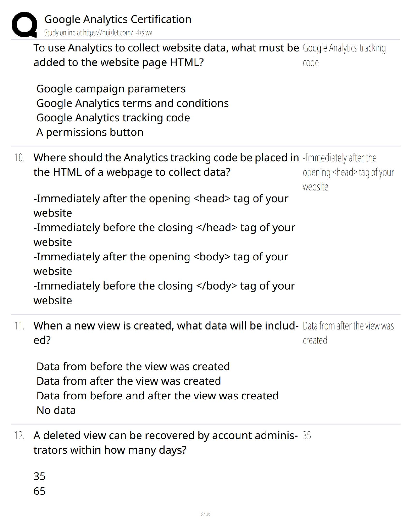Select 'before the closing </head> tag' option

(164, 235)
